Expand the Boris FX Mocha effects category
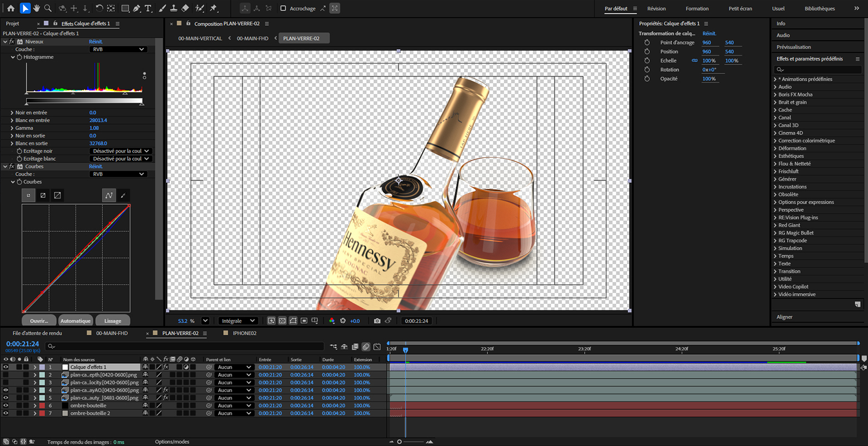The height and width of the screenshot is (446, 868). coord(775,95)
